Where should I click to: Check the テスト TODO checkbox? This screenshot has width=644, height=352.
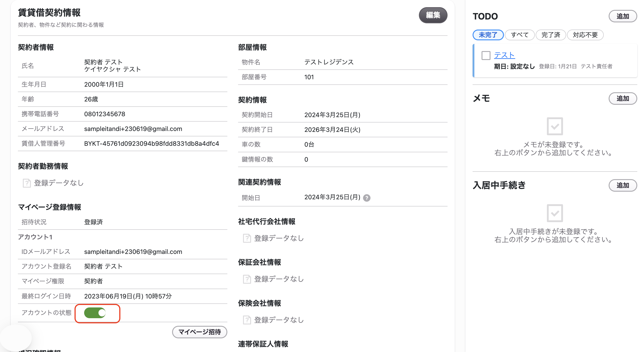point(486,55)
